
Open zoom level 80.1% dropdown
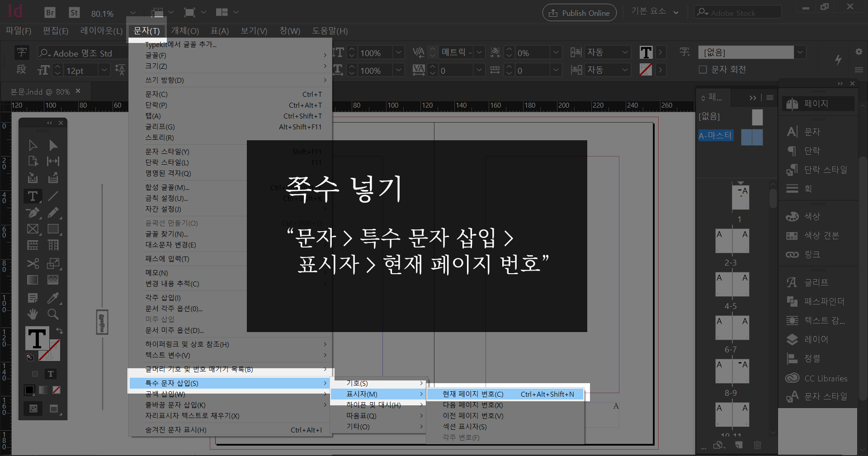point(132,13)
